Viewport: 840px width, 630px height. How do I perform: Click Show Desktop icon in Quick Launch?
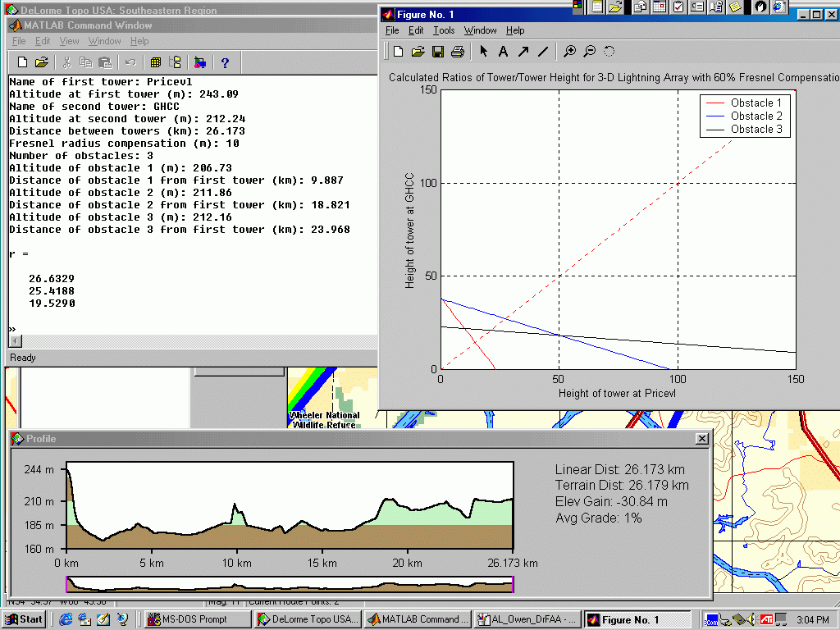(x=103, y=619)
